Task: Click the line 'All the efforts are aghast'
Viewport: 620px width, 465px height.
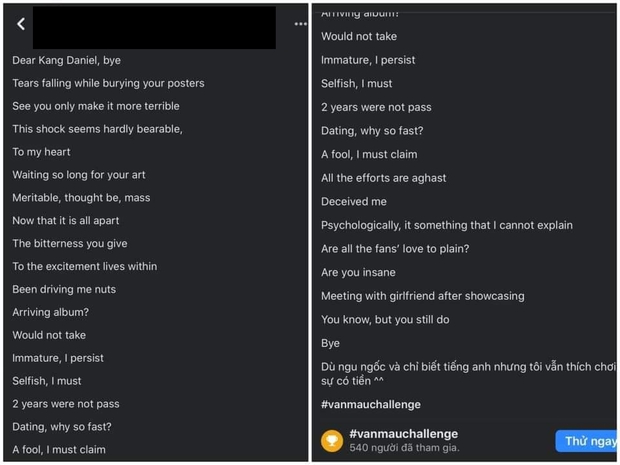Action: point(384,178)
